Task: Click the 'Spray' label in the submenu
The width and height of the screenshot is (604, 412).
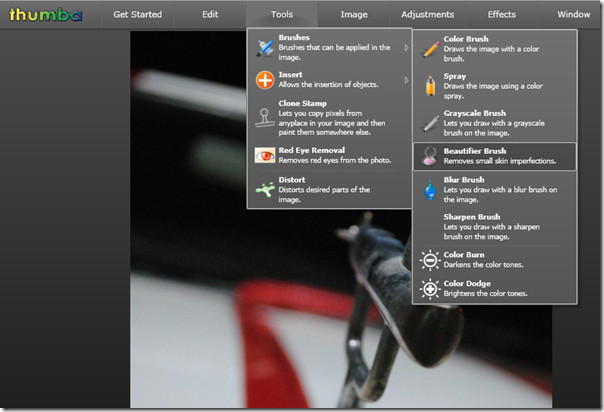Action: (x=455, y=76)
